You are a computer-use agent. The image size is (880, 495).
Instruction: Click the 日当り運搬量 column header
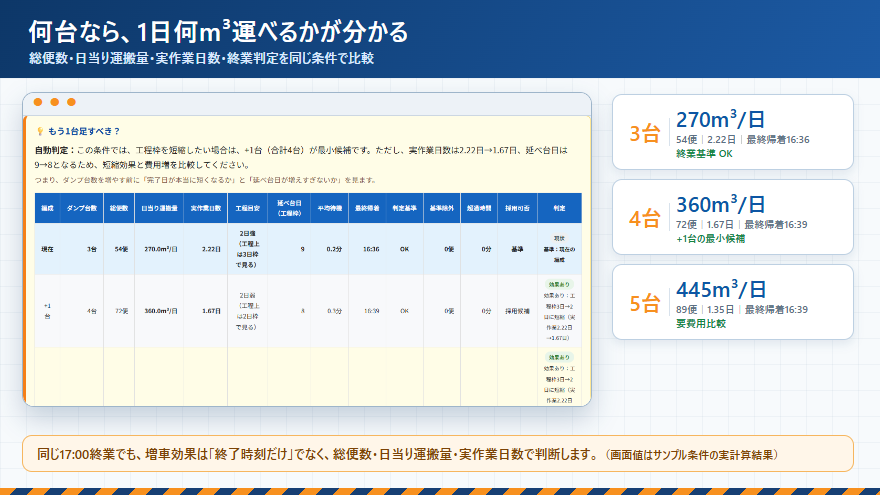159,208
